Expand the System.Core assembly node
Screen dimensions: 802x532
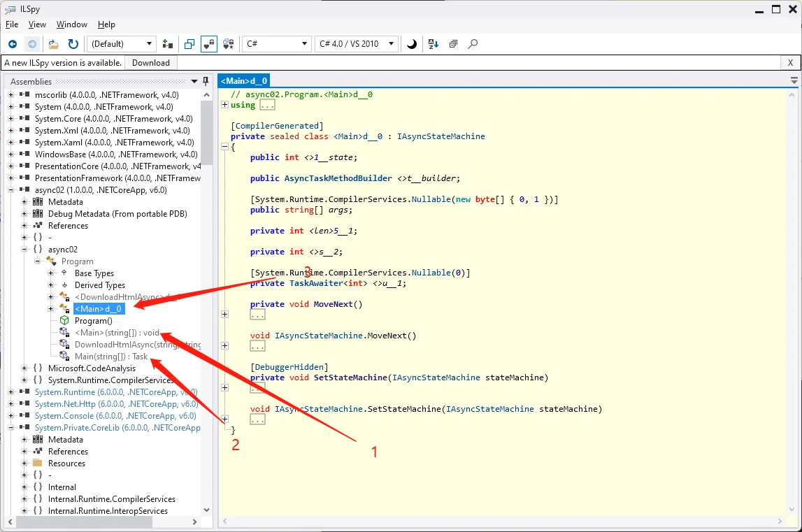click(x=10, y=119)
